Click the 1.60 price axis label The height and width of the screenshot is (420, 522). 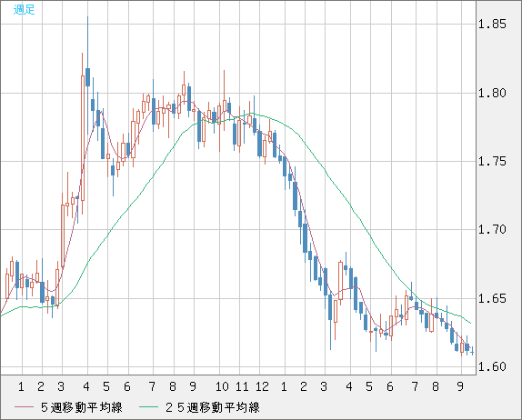[x=492, y=366]
